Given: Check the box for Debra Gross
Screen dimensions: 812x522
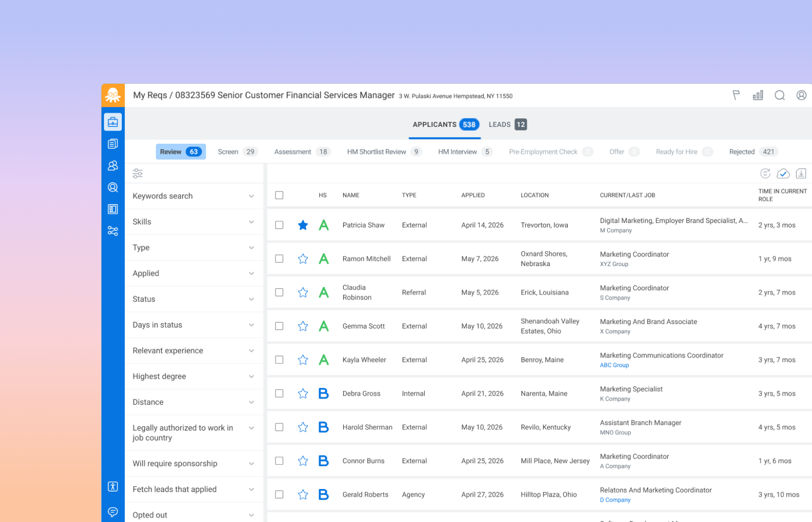Looking at the screenshot, I should [279, 394].
